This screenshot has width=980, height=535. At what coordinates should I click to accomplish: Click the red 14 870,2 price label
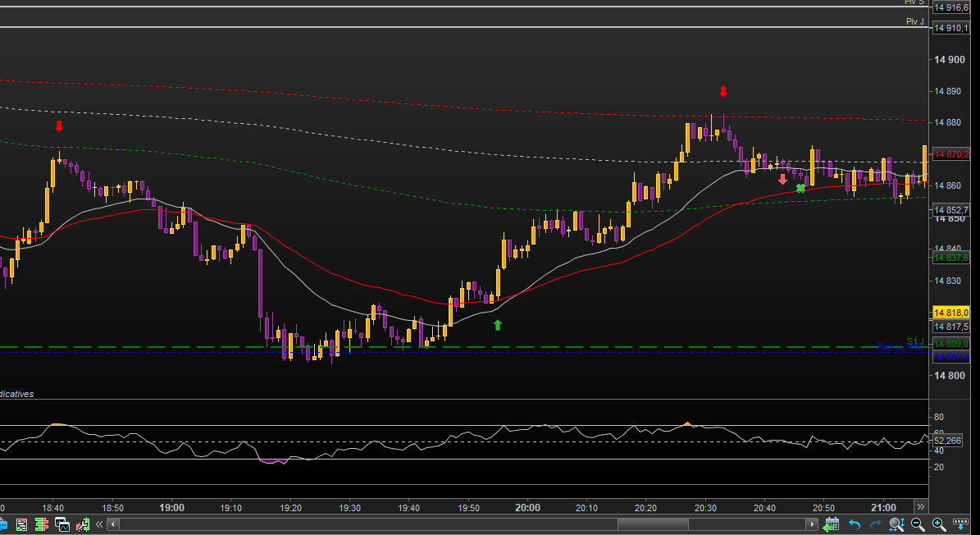point(950,154)
